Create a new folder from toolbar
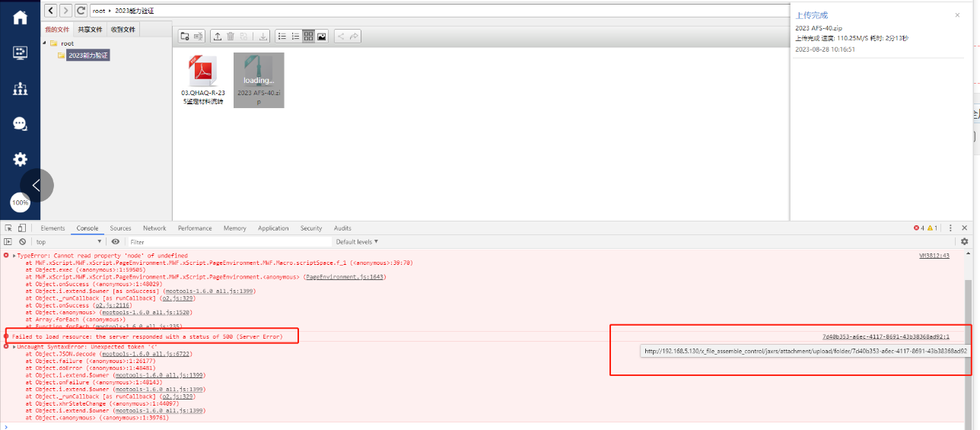980x430 pixels. [184, 37]
